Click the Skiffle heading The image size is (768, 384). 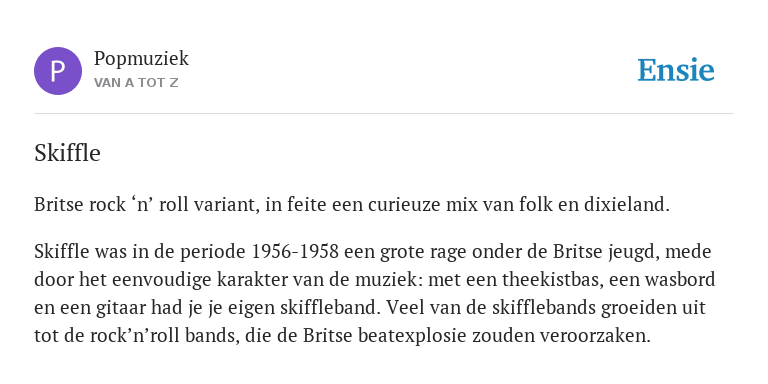click(x=67, y=153)
